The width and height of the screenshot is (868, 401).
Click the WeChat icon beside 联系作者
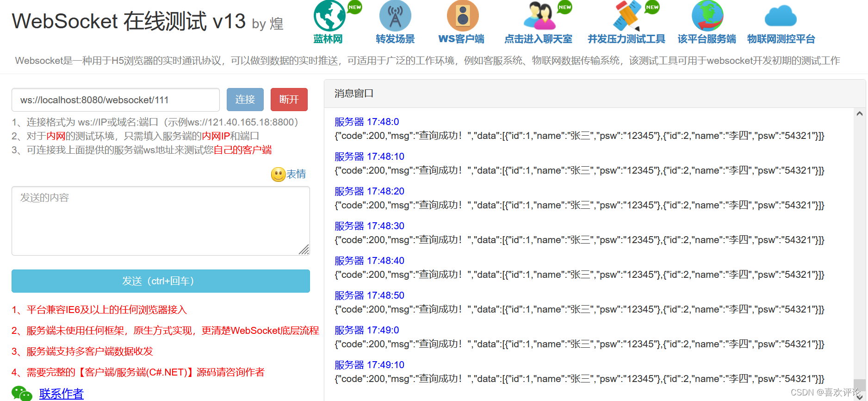click(22, 394)
